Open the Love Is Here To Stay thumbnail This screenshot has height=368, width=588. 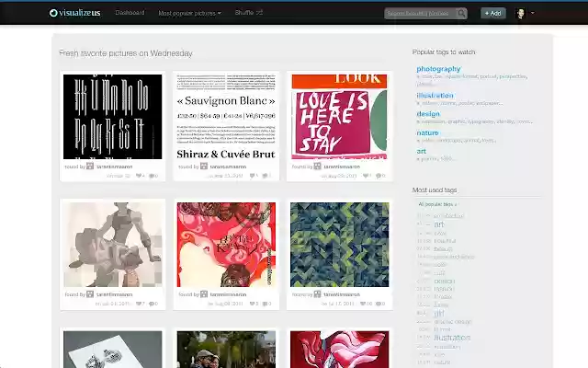339,117
